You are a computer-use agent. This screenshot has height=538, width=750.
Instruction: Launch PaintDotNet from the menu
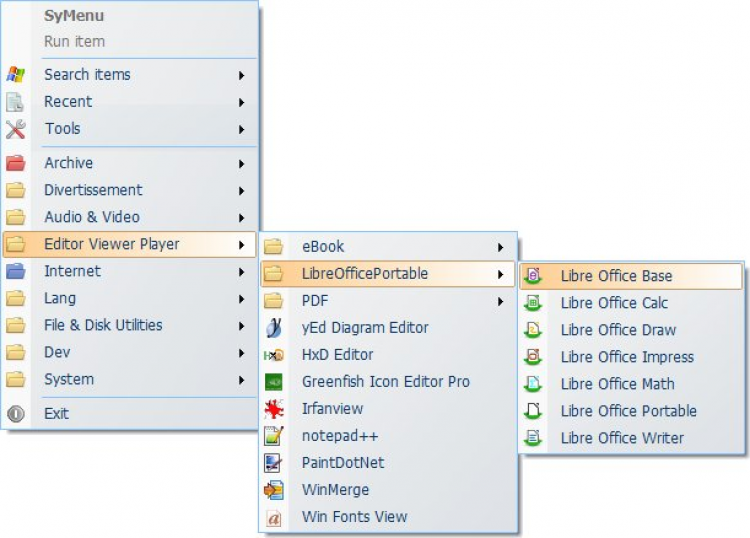[343, 463]
